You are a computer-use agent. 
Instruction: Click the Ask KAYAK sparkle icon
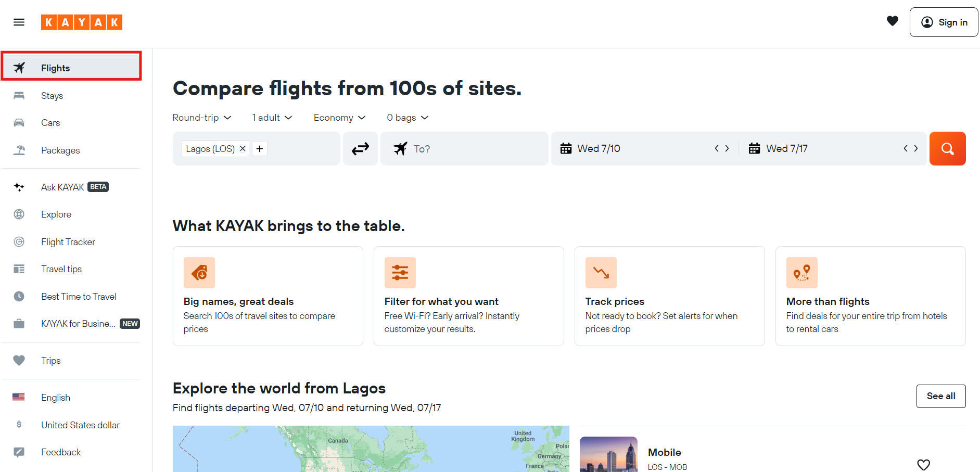coord(19,187)
